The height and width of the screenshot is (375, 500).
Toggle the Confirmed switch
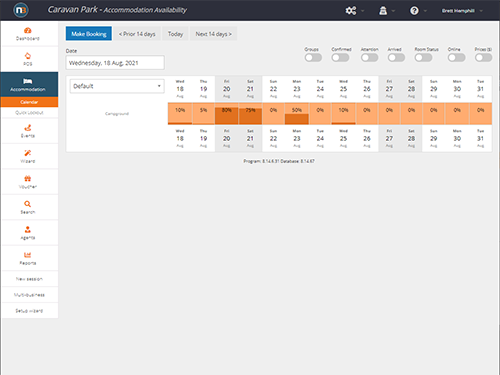[x=340, y=58]
